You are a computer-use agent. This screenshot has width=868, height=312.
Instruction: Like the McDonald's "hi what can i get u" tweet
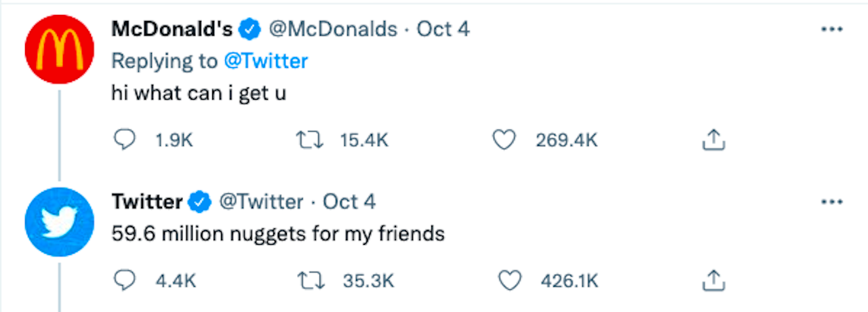point(504,140)
